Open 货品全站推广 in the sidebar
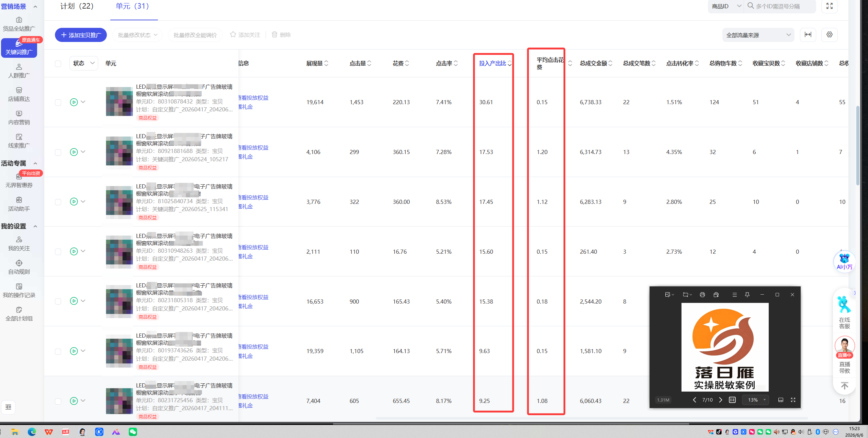This screenshot has width=868, height=438. (x=19, y=24)
